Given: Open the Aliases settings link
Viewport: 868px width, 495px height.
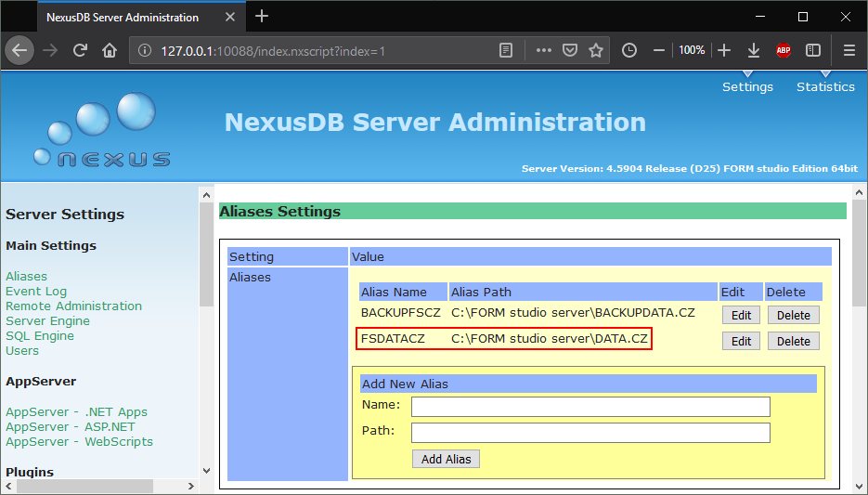Looking at the screenshot, I should 27,276.
